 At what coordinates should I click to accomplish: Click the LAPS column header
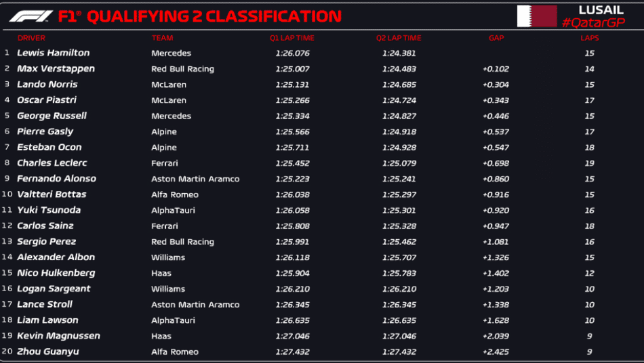[589, 38]
